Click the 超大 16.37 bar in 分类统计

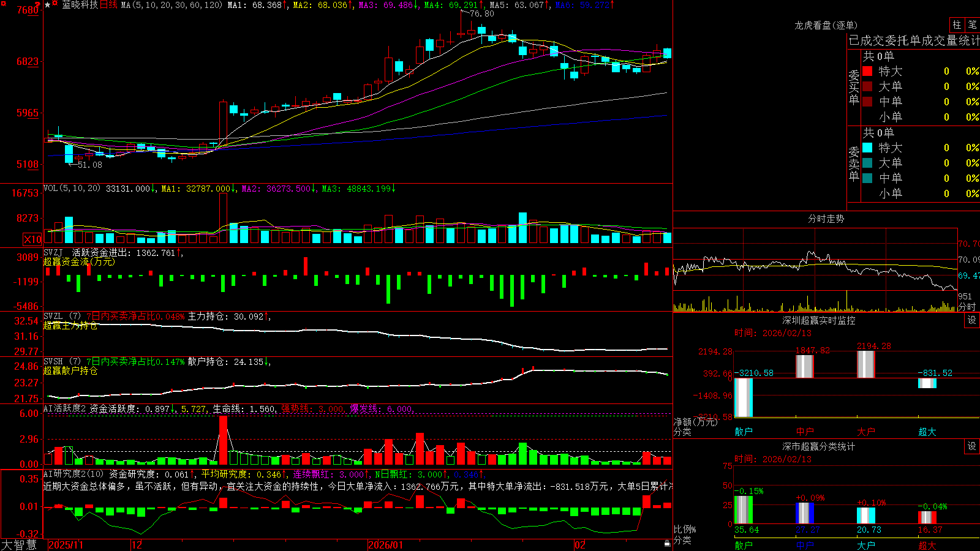tap(927, 517)
